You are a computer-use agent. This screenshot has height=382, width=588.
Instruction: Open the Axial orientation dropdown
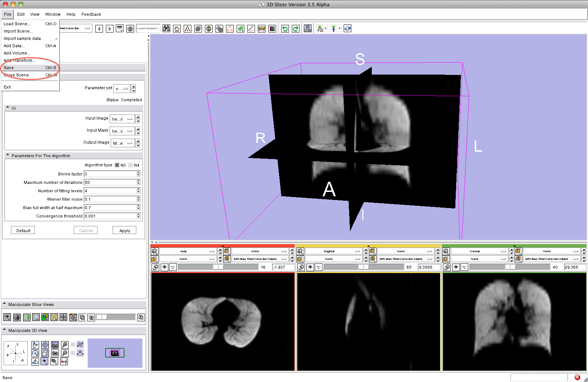point(188,251)
